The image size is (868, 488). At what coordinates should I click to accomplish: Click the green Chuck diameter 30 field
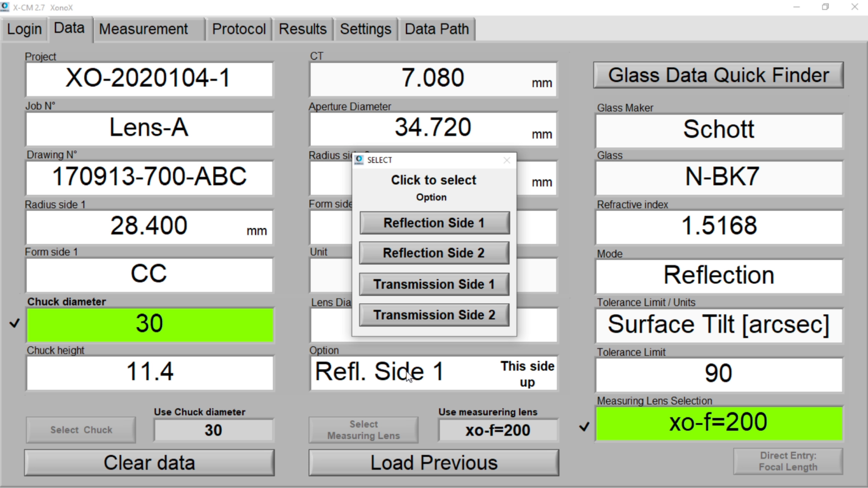click(150, 324)
